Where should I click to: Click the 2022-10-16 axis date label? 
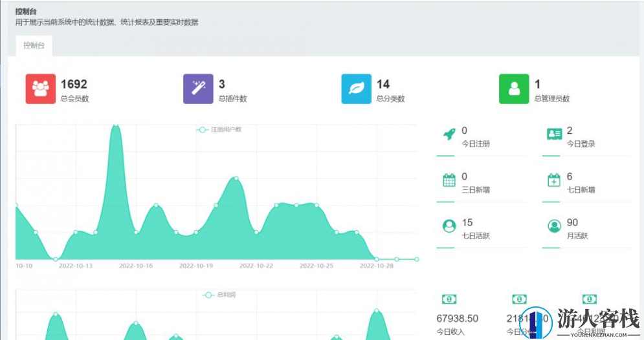coord(136,266)
